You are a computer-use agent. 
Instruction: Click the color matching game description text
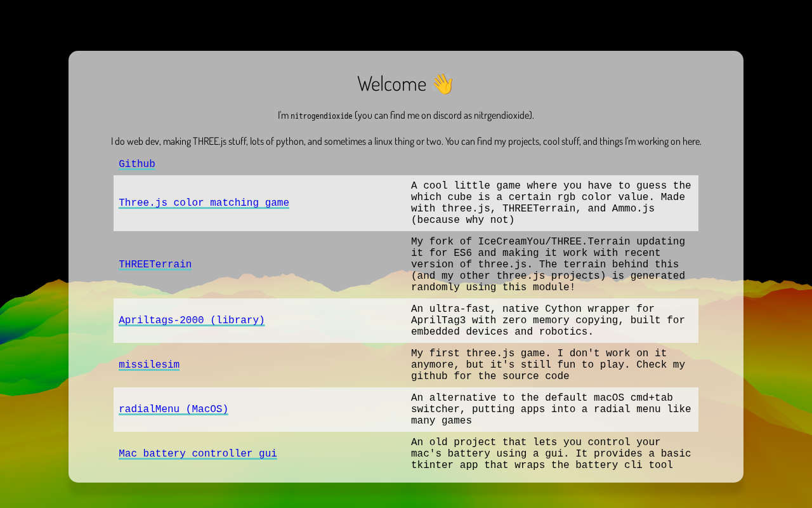pos(551,203)
